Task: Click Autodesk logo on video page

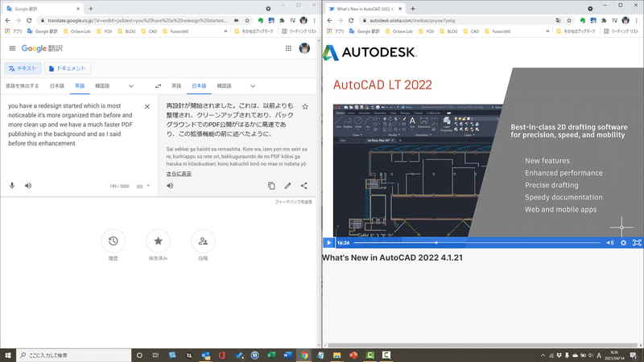Action: pyautogui.click(x=369, y=52)
